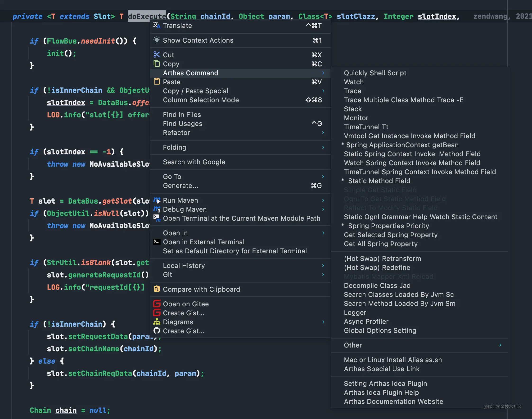This screenshot has height=419, width=532.
Task: Click the Run Maven icon
Action: click(x=157, y=200)
